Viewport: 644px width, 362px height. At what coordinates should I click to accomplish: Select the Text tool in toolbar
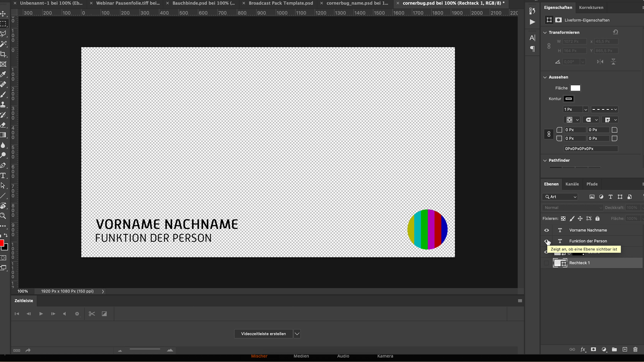pyautogui.click(x=4, y=176)
